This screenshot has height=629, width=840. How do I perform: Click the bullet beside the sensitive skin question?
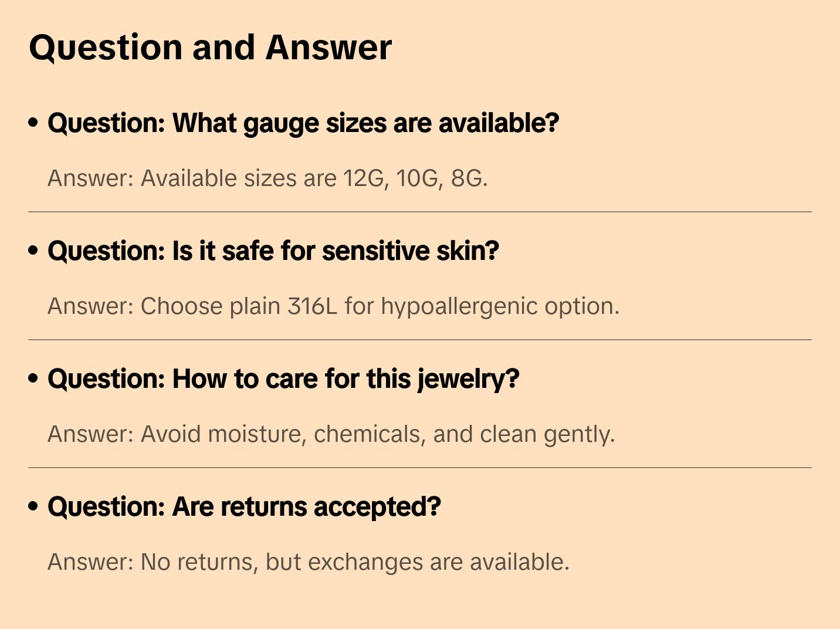tap(33, 251)
